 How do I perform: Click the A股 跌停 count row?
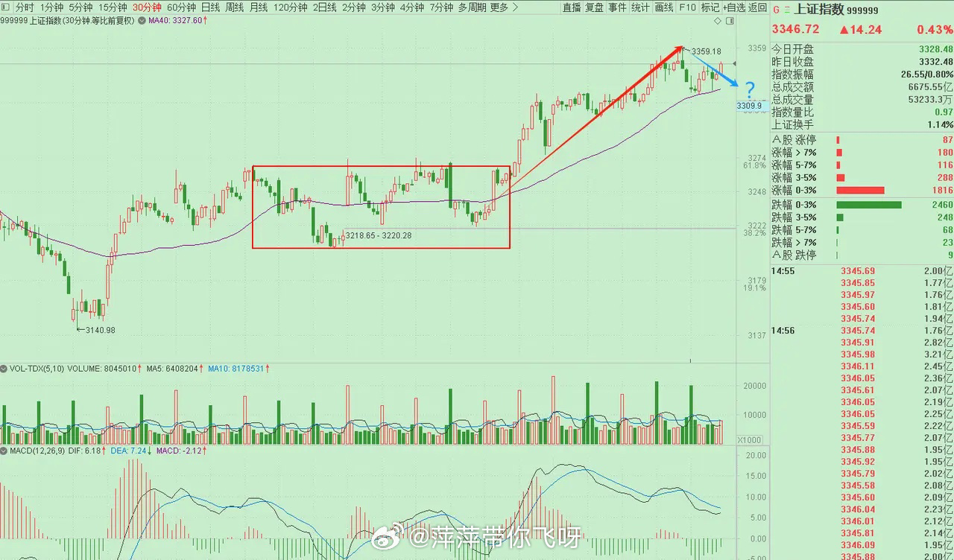click(862, 255)
